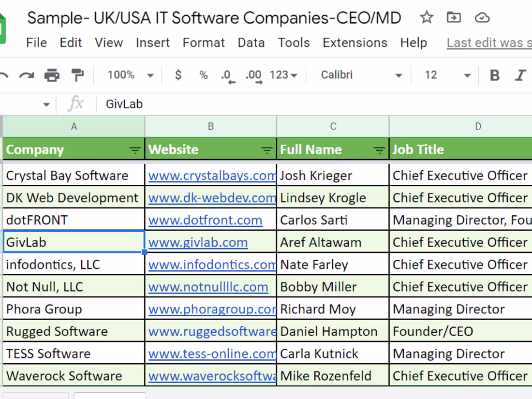Toggle bold formatting
Image resolution: width=532 pixels, height=399 pixels.
point(494,75)
